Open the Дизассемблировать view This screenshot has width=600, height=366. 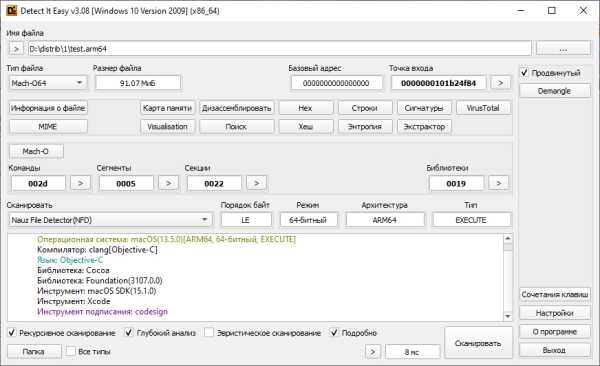coord(236,108)
